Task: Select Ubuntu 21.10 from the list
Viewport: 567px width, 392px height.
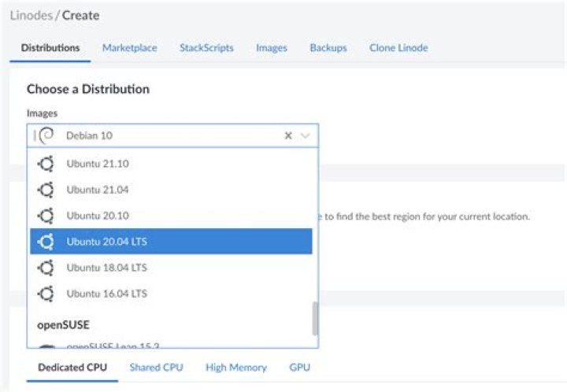Action: click(171, 164)
